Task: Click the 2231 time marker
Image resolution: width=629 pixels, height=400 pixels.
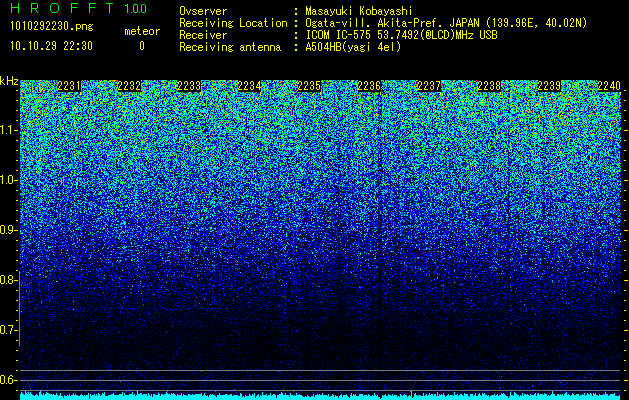Action: [x=69, y=86]
